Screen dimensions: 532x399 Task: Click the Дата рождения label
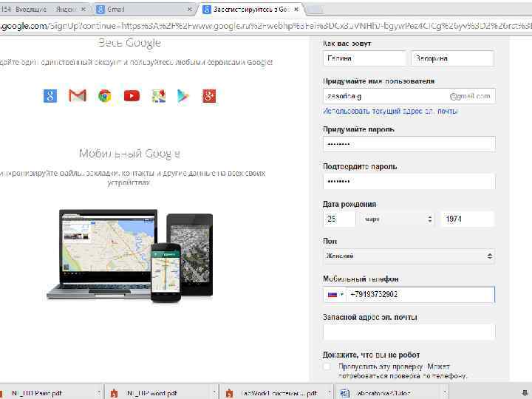(349, 204)
